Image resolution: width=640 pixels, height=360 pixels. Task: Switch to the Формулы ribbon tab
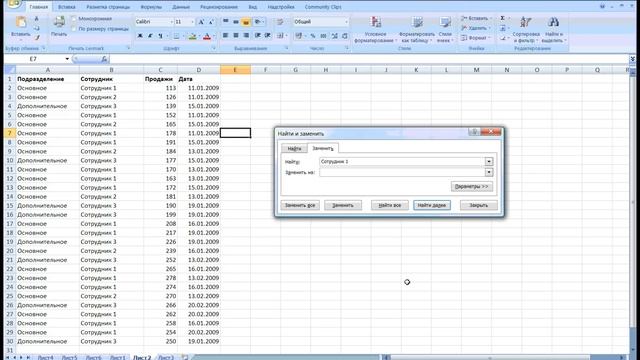(x=151, y=7)
